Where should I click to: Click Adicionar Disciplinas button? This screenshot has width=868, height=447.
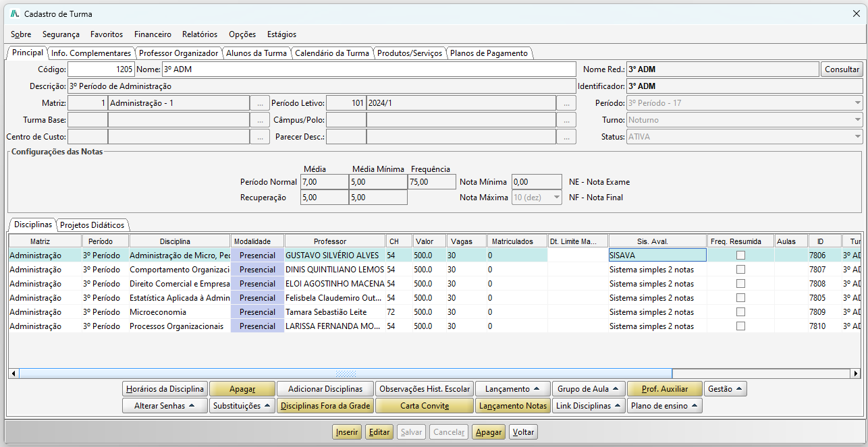(x=325, y=389)
